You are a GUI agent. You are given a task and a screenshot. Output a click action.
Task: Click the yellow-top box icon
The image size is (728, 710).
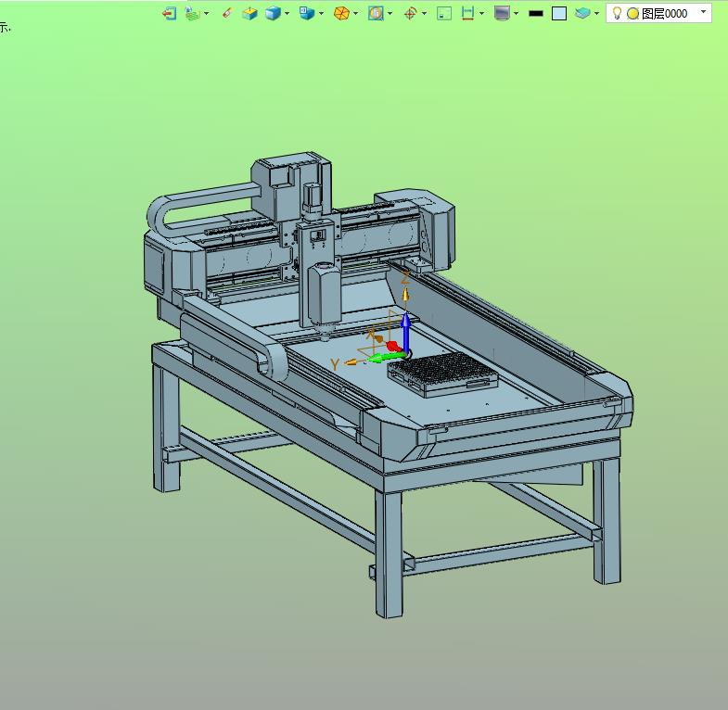coord(249,14)
